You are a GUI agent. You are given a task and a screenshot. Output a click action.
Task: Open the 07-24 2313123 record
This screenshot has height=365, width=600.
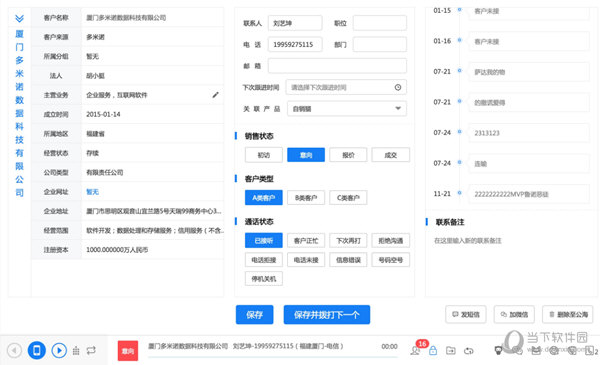tap(528, 133)
